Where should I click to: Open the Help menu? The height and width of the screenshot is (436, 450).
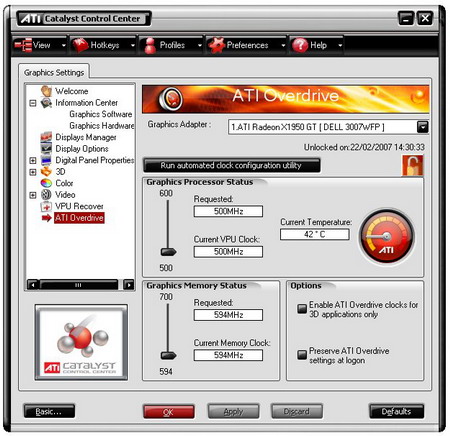pos(317,45)
